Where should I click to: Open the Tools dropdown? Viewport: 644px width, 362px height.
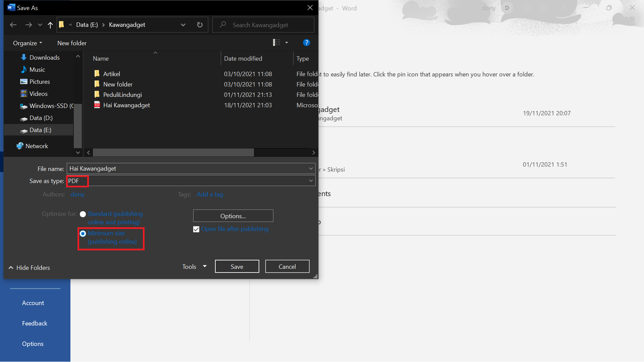(195, 266)
